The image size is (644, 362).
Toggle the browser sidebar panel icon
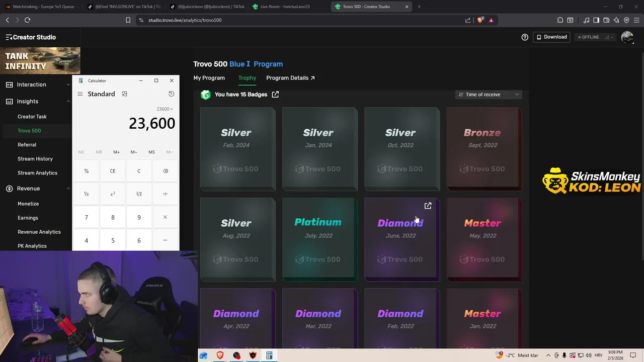596,20
